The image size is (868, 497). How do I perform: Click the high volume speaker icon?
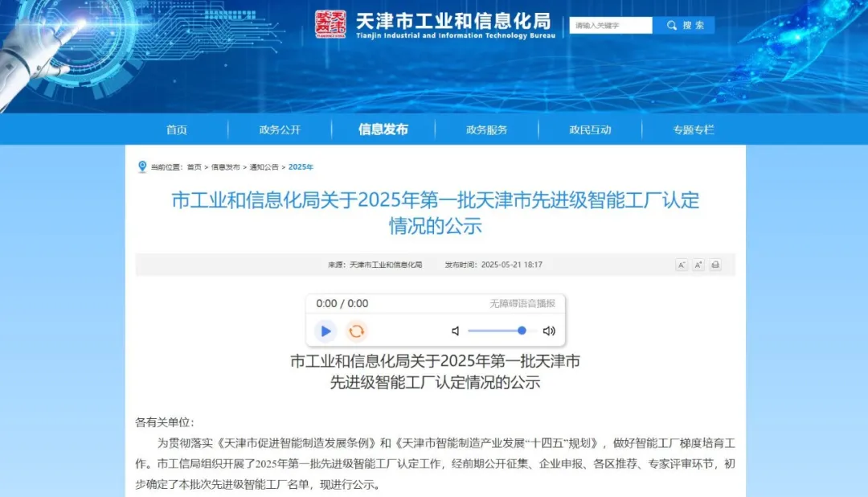[549, 331]
